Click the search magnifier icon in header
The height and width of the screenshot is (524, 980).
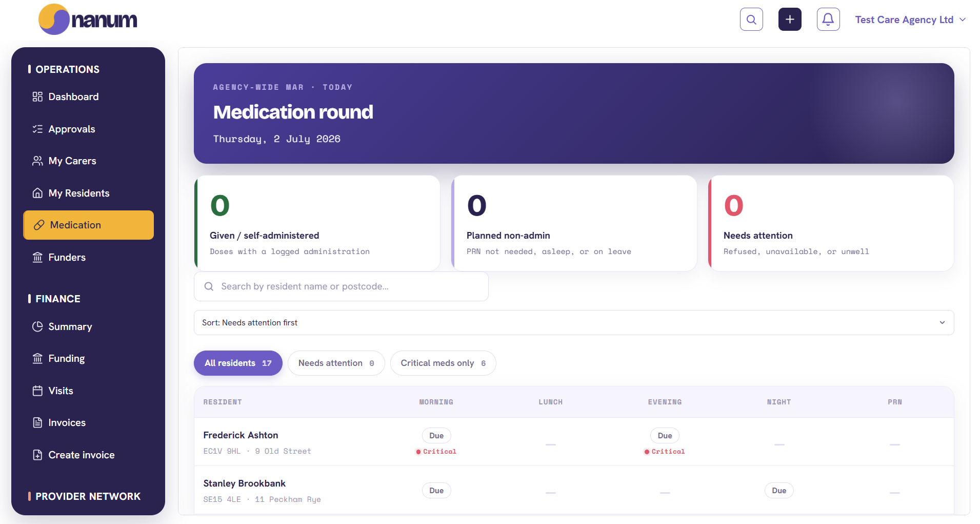click(x=751, y=20)
